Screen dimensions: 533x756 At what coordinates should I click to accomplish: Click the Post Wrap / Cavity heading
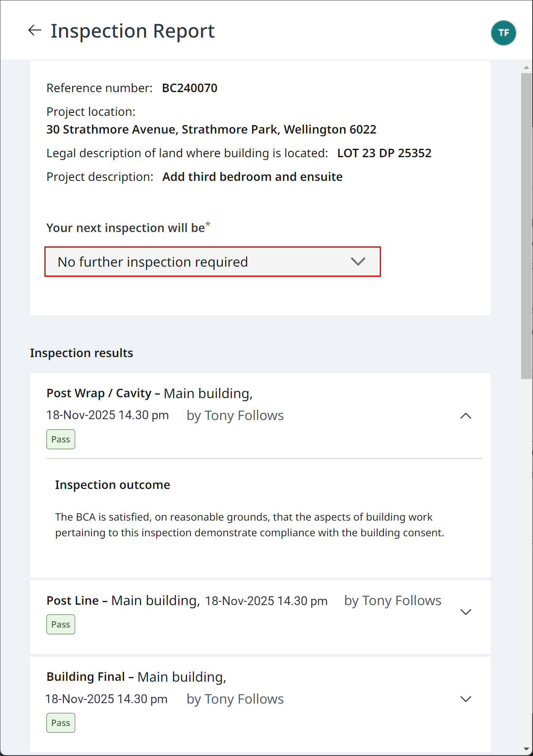(x=99, y=393)
